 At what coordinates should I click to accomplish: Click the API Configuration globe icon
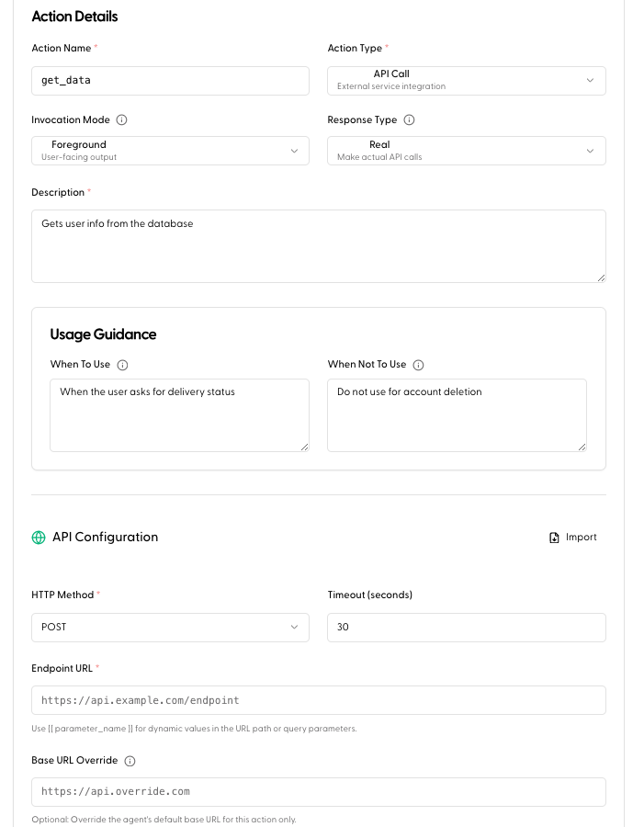tap(39, 538)
